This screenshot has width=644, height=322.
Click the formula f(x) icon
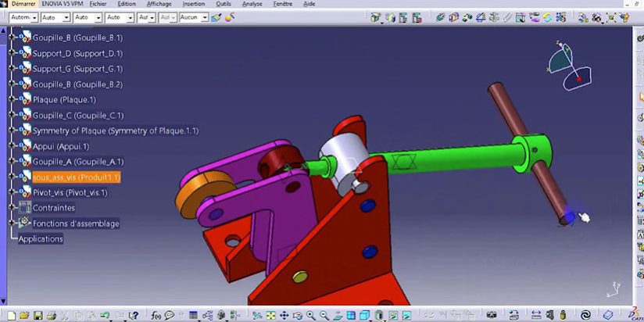157,315
